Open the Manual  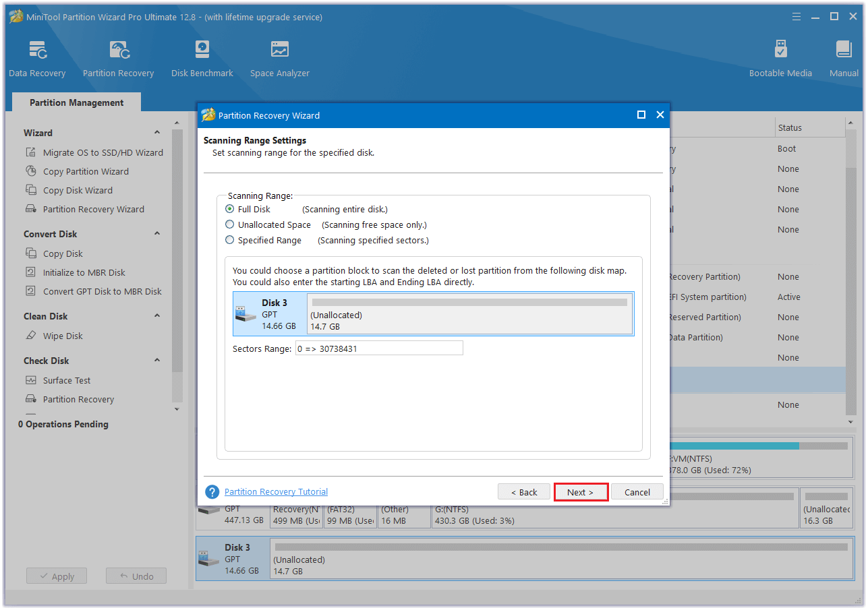(844, 59)
